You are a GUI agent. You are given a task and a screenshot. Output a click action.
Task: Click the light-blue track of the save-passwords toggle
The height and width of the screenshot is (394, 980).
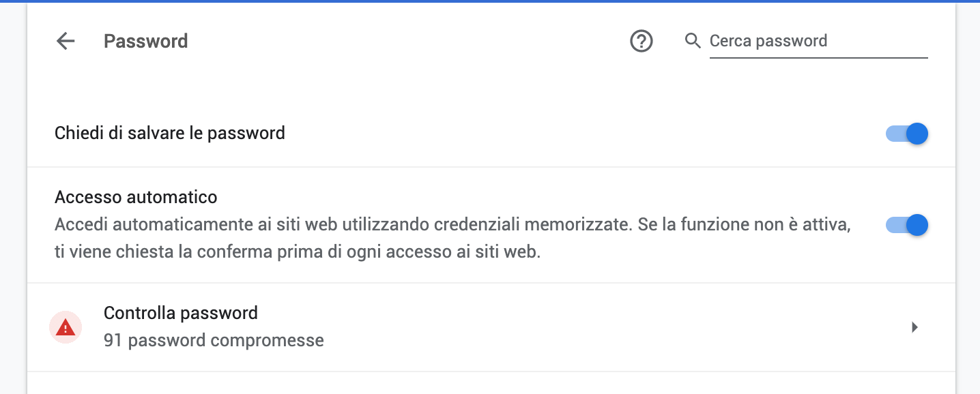point(893,134)
